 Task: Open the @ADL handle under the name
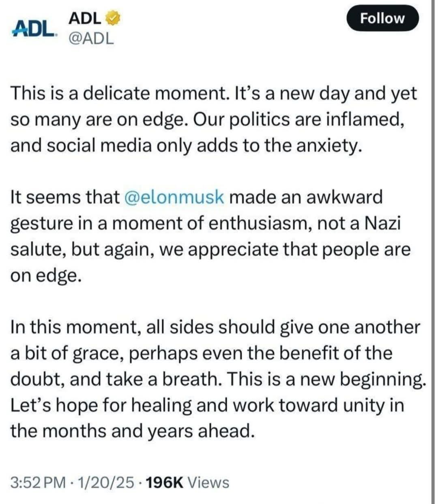92,38
